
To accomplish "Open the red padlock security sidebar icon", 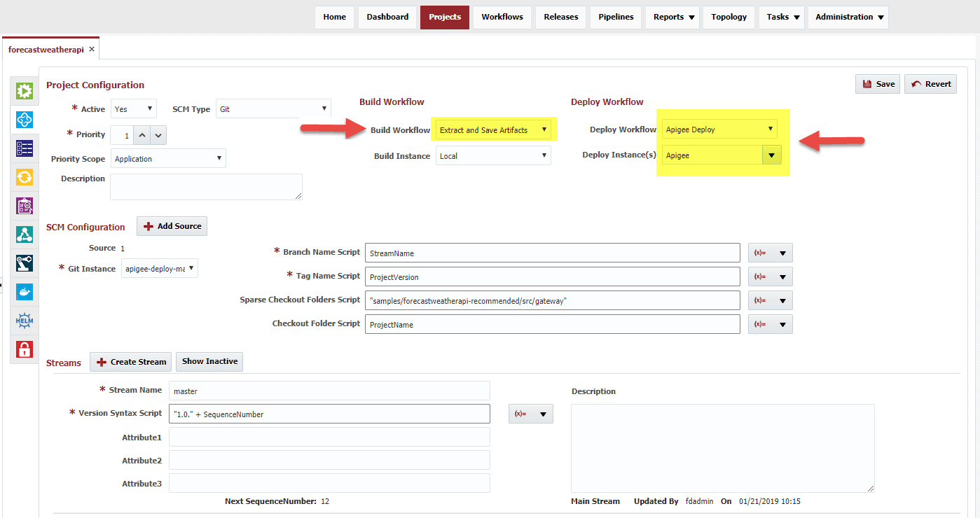I will [25, 349].
